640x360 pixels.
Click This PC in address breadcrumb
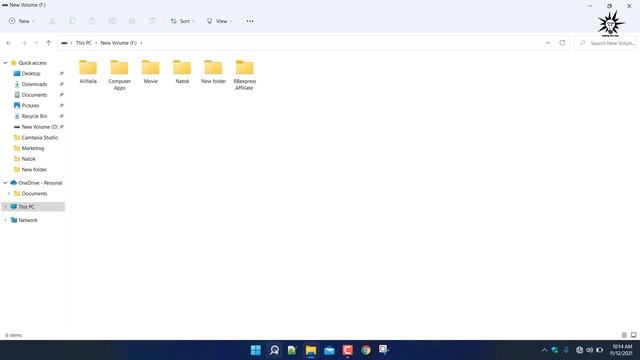pyautogui.click(x=84, y=43)
